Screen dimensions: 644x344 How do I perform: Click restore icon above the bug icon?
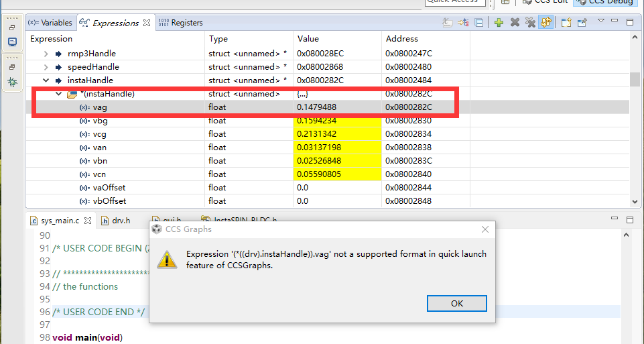tap(12, 68)
